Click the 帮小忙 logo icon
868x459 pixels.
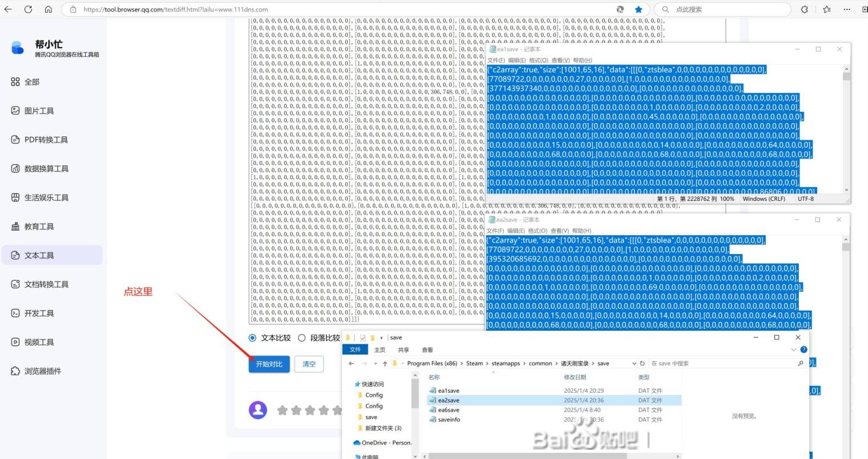[18, 48]
